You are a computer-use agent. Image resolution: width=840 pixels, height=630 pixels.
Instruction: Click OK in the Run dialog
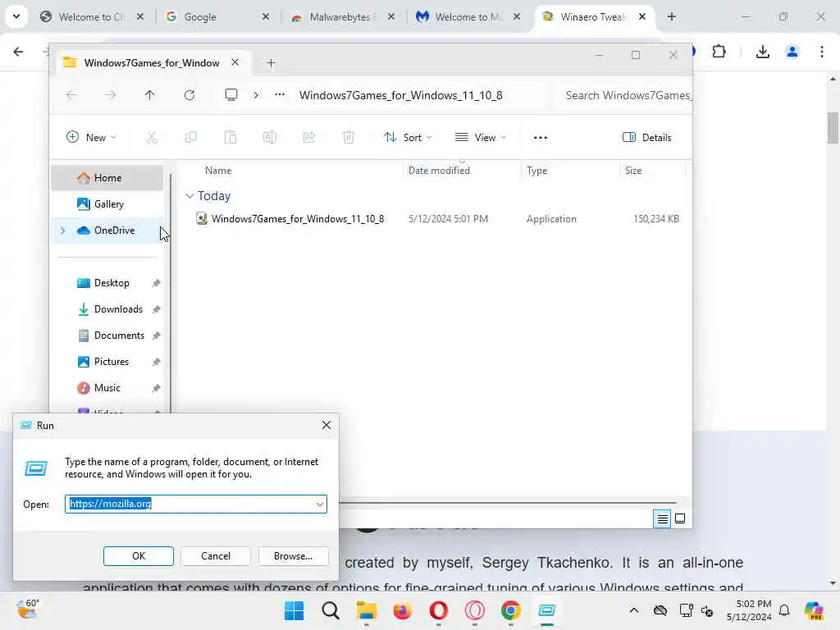click(x=138, y=556)
